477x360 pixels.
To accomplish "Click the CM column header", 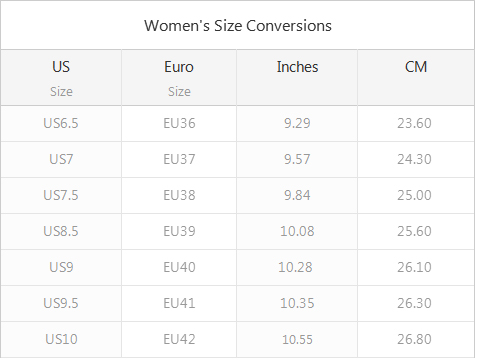I will point(416,78).
